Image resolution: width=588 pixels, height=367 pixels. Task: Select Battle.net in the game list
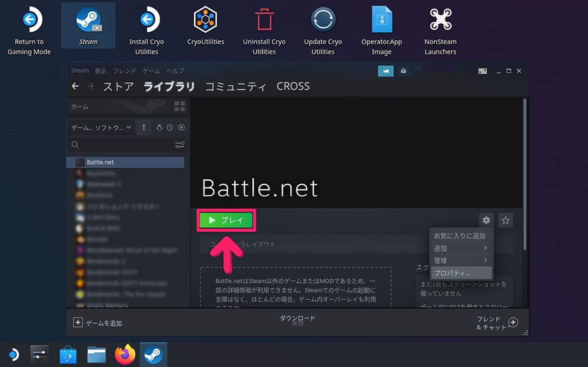(125, 162)
